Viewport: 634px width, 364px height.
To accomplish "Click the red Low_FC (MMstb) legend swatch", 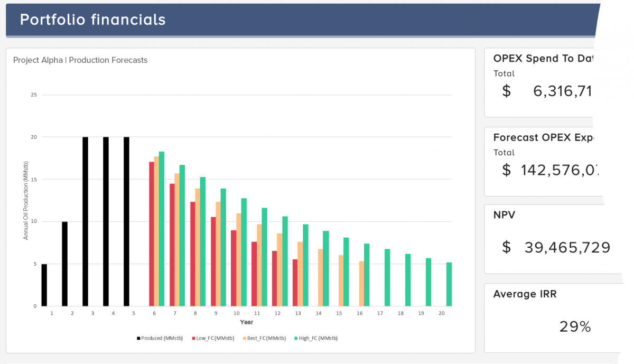I will click(x=194, y=338).
